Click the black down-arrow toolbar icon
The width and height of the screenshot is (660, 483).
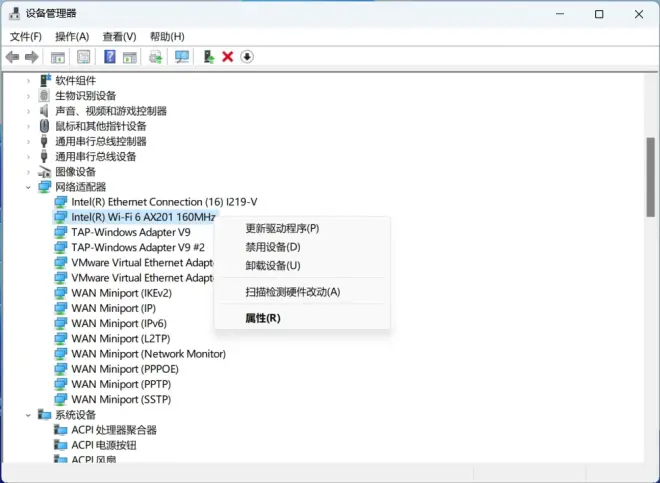click(x=247, y=57)
